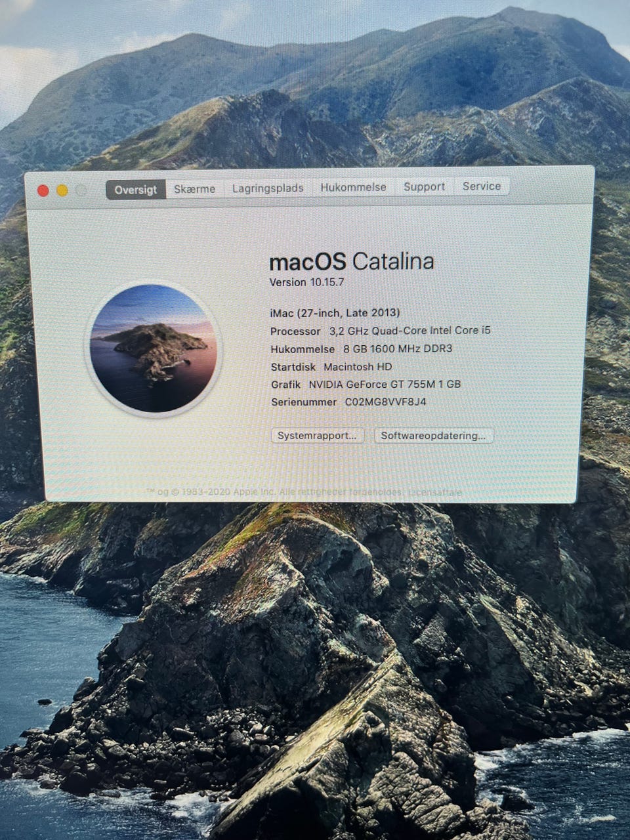The image size is (630, 840).
Task: Select the Oversigt tab
Action: click(x=136, y=190)
